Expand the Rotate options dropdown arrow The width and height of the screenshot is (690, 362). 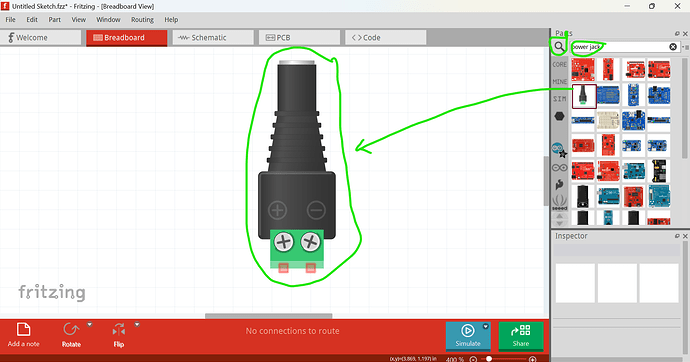(x=89, y=325)
